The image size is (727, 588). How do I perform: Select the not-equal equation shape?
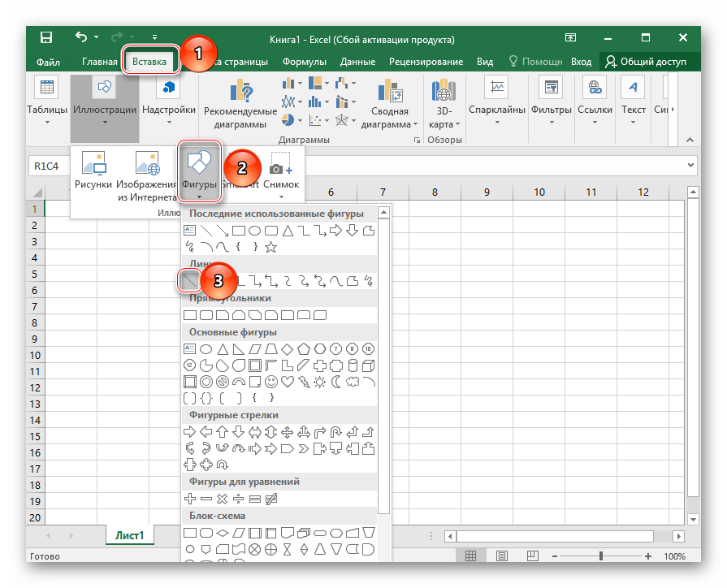pyautogui.click(x=270, y=499)
